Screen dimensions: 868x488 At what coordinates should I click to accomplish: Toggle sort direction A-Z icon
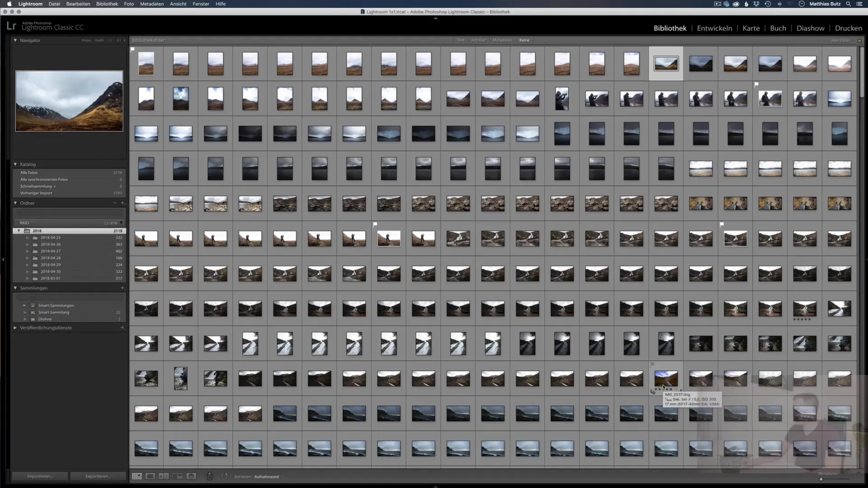[x=226, y=476]
